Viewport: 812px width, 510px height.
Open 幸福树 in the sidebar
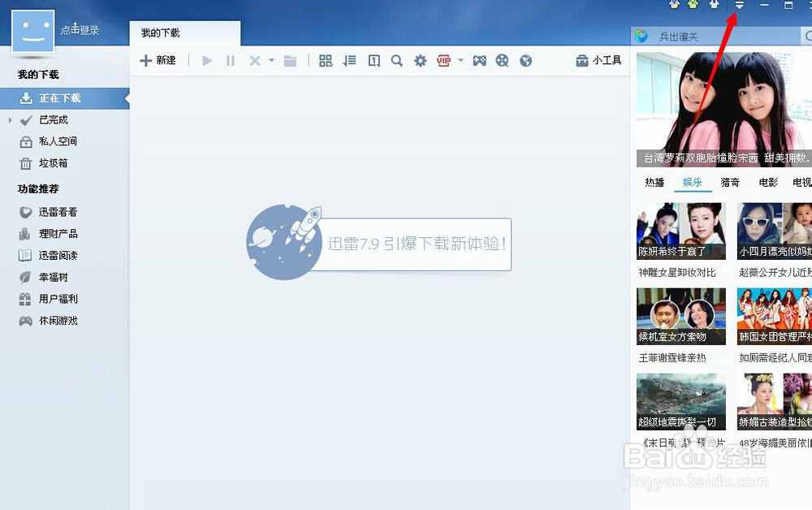(53, 278)
